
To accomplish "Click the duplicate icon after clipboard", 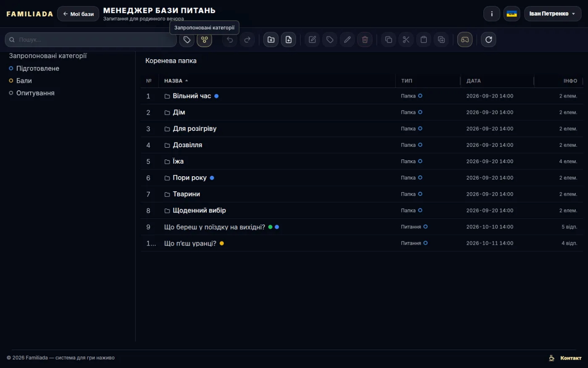I will pyautogui.click(x=441, y=40).
